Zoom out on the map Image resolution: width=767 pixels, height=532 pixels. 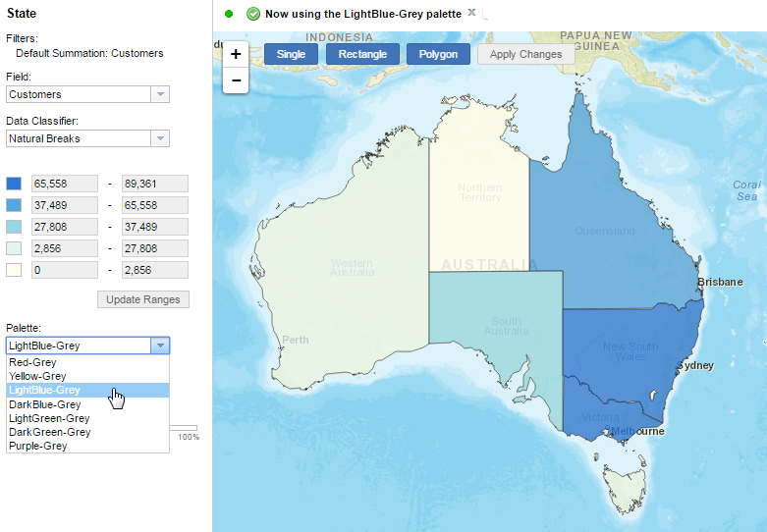tap(236, 80)
